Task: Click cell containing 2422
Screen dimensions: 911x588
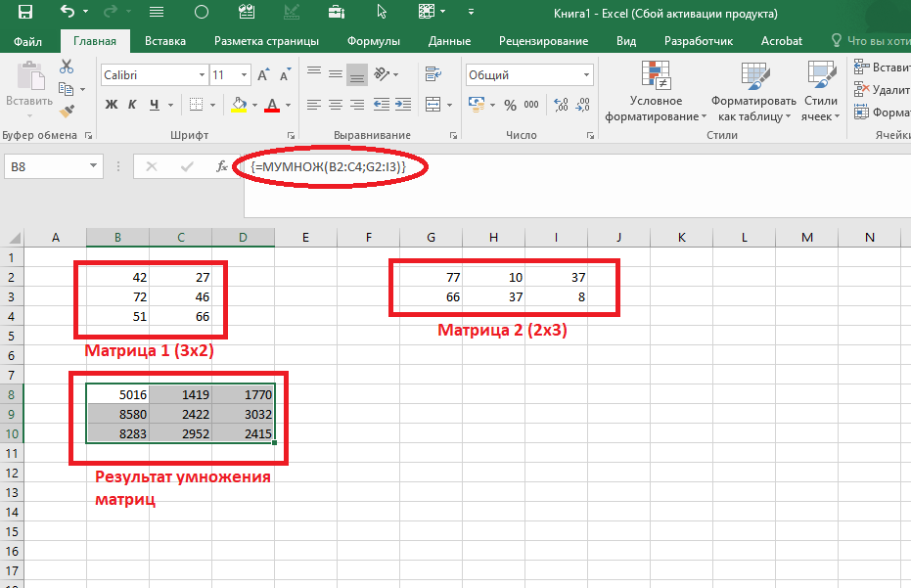Action: pos(181,414)
